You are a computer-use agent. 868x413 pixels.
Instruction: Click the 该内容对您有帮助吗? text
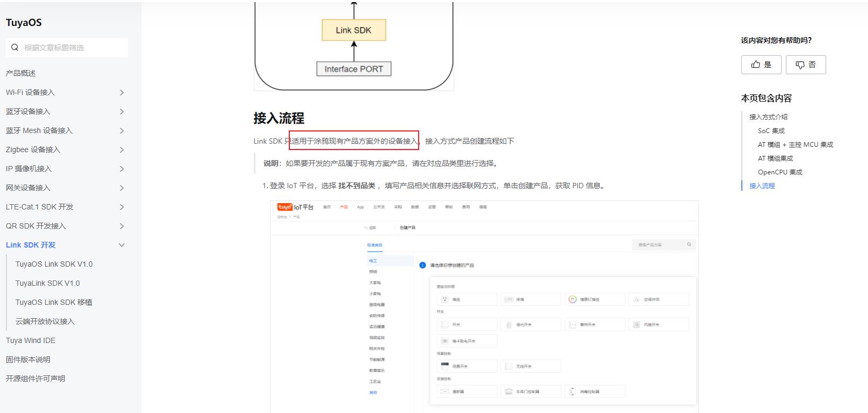click(776, 40)
